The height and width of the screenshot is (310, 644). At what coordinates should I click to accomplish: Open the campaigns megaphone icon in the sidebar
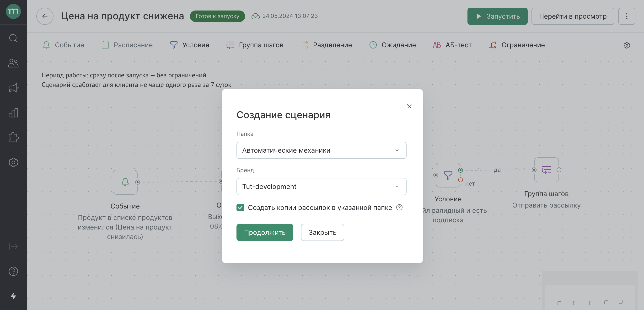point(13,88)
